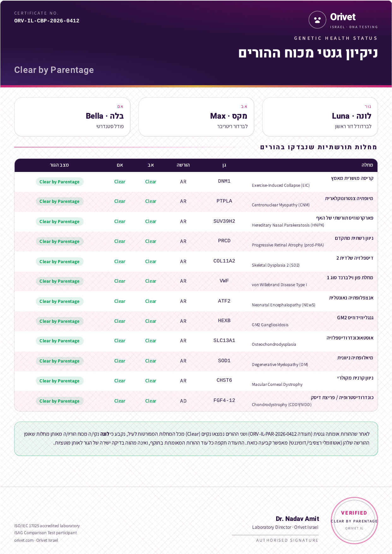Open the Luna puppy info card
The width and height of the screenshot is (392, 554).
coord(320,117)
